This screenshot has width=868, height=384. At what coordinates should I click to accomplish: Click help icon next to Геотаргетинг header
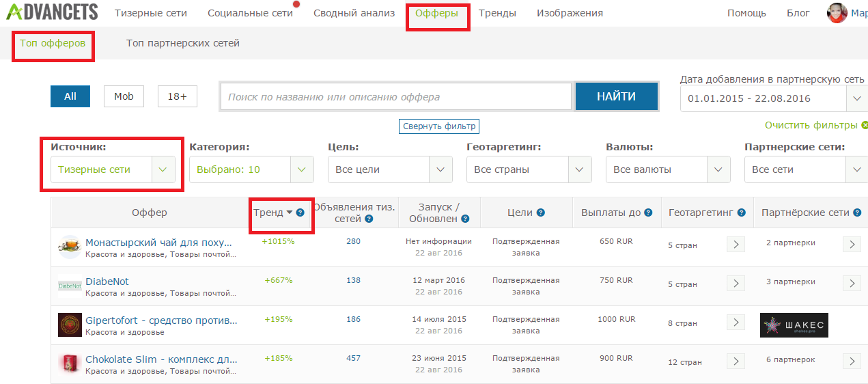click(x=741, y=212)
